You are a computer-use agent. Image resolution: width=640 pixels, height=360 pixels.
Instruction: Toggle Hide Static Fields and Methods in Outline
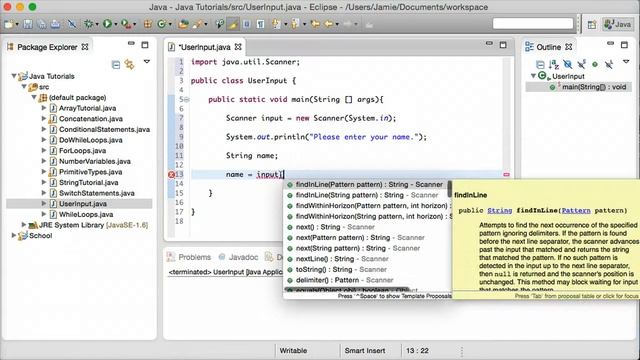pos(581,64)
